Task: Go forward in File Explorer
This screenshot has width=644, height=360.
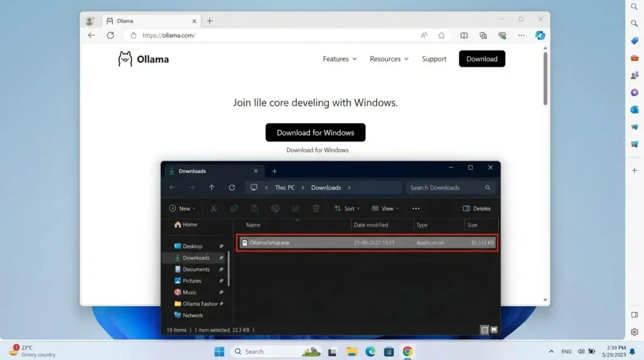Action: tap(192, 188)
